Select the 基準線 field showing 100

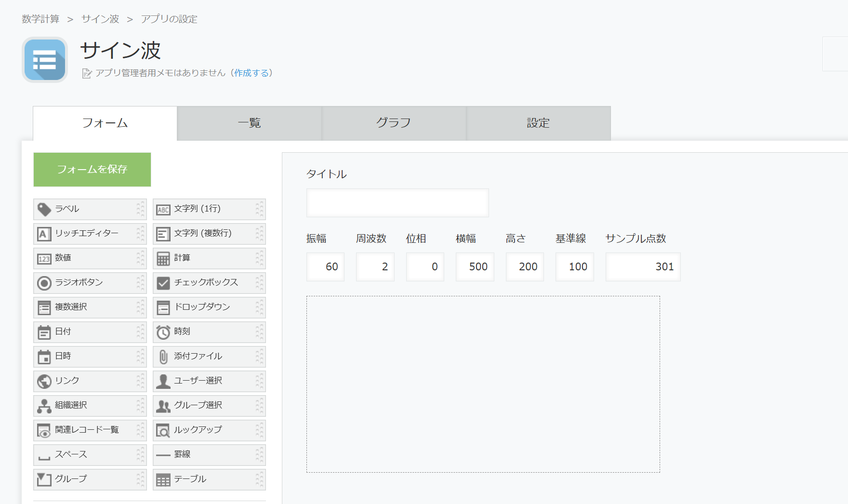coord(575,267)
